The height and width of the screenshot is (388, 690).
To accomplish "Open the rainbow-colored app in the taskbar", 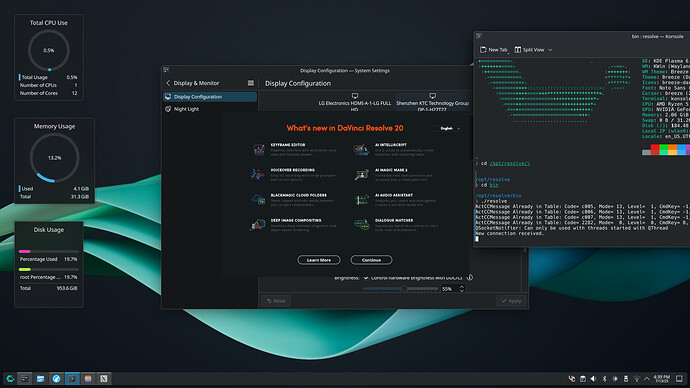I will [x=88, y=378].
